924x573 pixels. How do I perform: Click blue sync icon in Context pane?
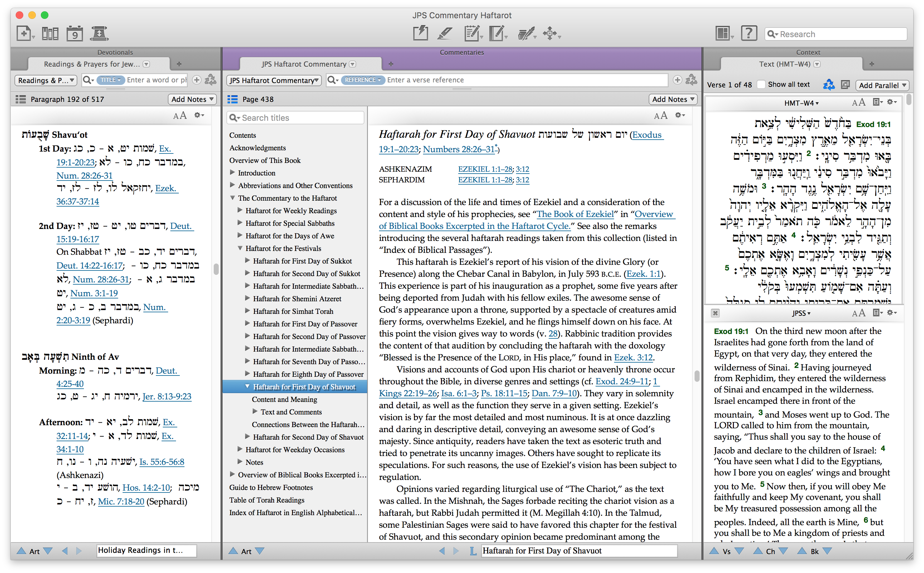[x=828, y=85]
